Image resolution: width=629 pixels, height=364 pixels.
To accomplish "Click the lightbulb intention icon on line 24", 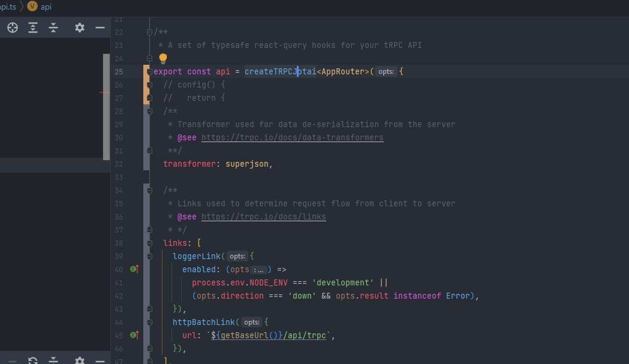I will (162, 58).
